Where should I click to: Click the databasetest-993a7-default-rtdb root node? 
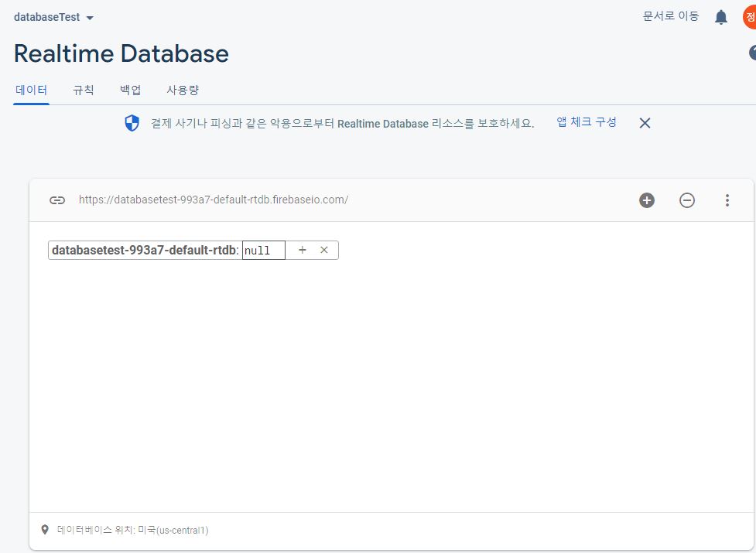(145, 250)
